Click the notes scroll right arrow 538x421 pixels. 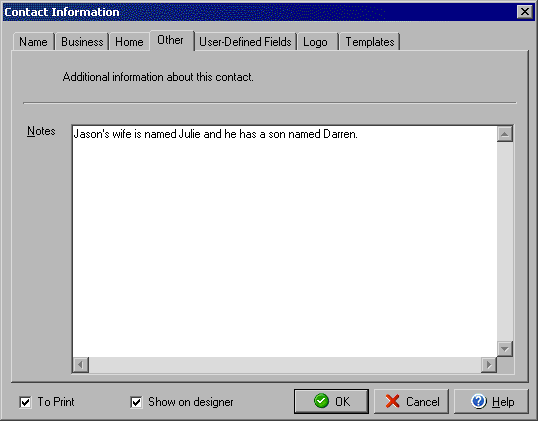(489, 365)
